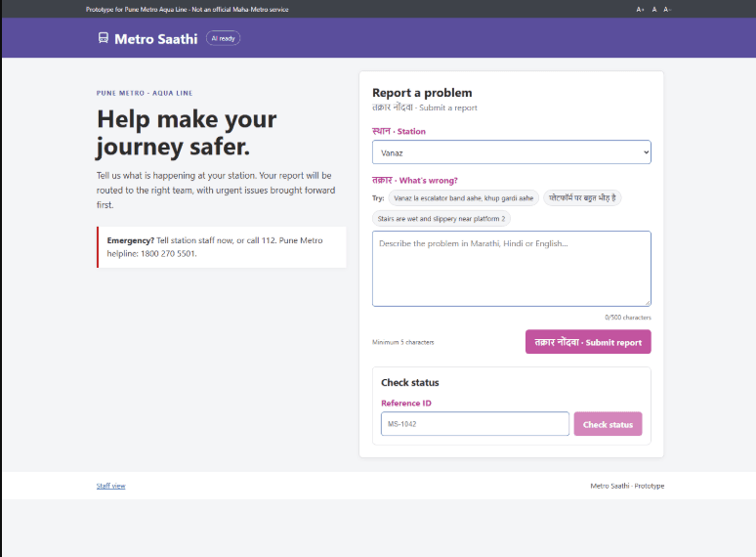Click the Metro Saathi train logo icon
756x557 pixels.
tap(104, 37)
